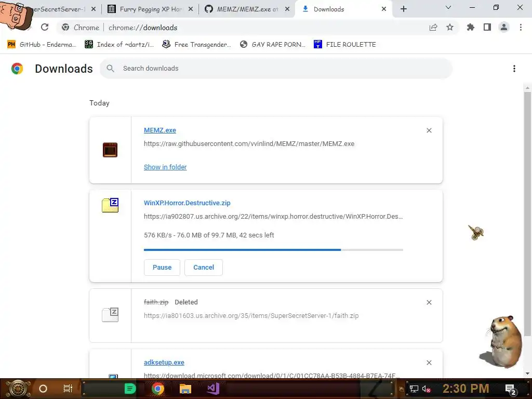Open the Windows Start button
This screenshot has height=399, width=532.
tap(18, 389)
